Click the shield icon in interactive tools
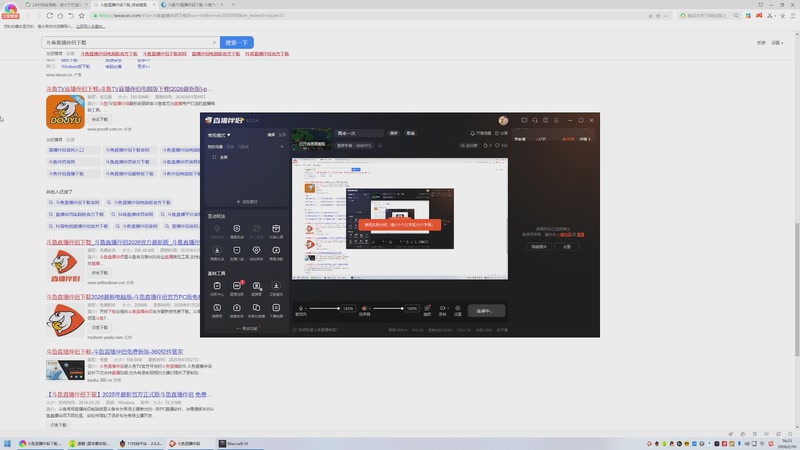 (236, 229)
